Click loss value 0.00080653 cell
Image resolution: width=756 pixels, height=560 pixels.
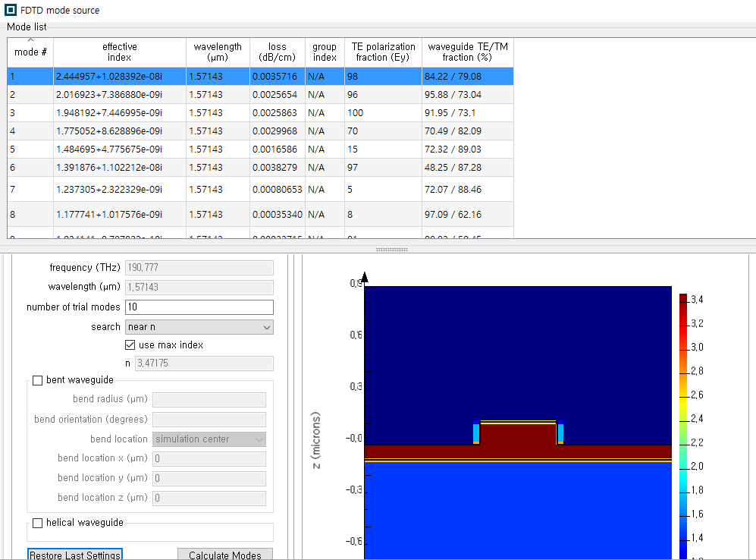[x=278, y=190]
